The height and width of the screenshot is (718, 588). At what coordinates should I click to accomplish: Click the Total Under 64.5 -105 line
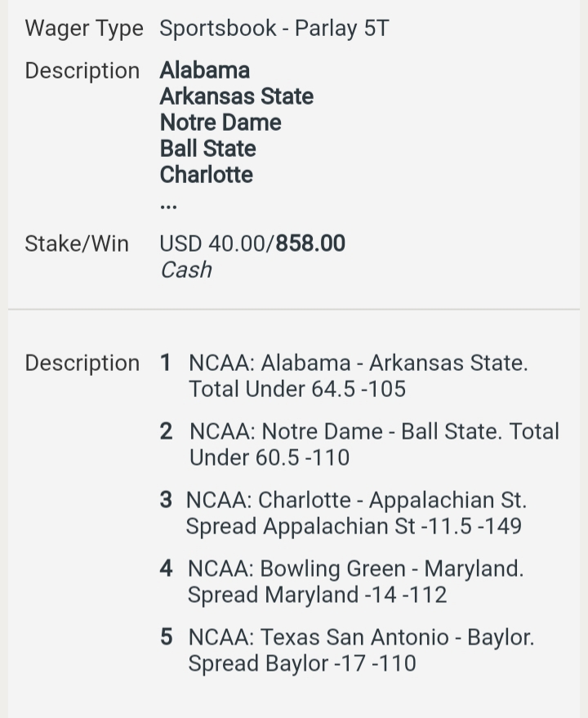(297, 389)
